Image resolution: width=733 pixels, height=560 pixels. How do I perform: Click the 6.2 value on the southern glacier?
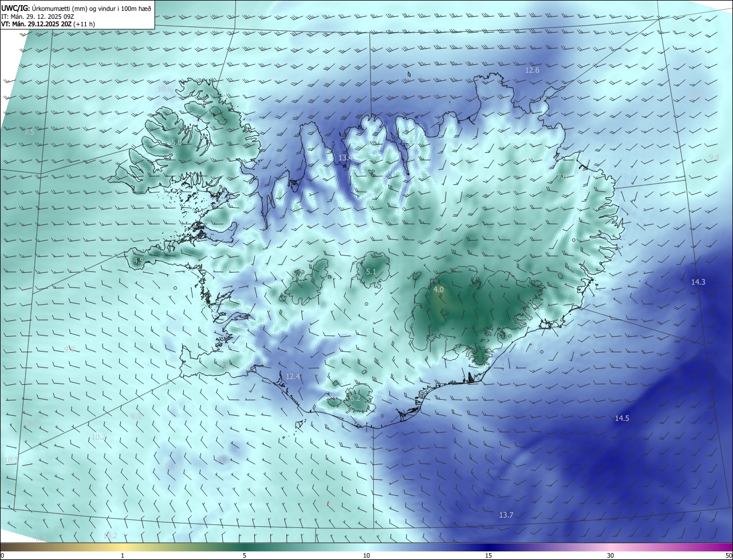[355, 398]
